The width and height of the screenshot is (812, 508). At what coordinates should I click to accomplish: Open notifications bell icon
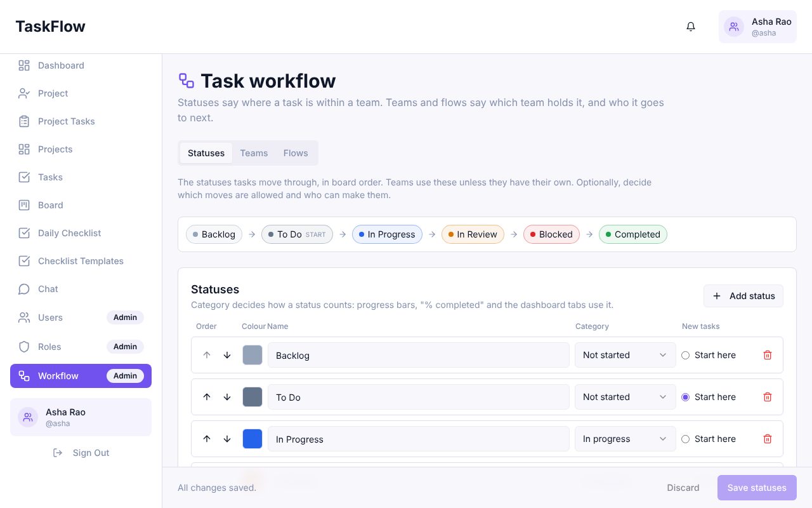tap(691, 27)
